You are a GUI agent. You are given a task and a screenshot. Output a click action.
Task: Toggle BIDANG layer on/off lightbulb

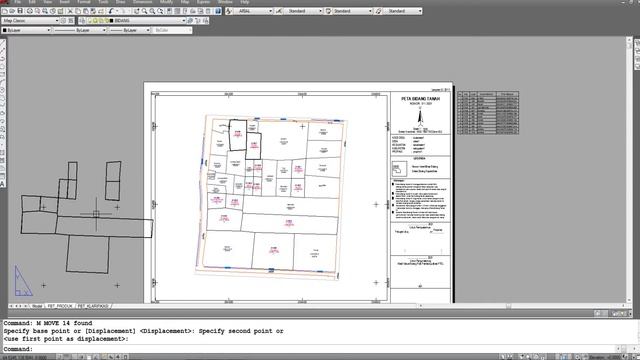pyautogui.click(x=90, y=20)
